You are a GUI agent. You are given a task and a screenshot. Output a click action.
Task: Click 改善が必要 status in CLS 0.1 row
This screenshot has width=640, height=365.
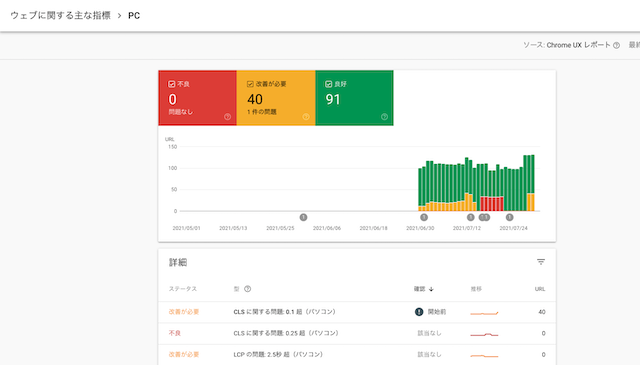(x=184, y=312)
